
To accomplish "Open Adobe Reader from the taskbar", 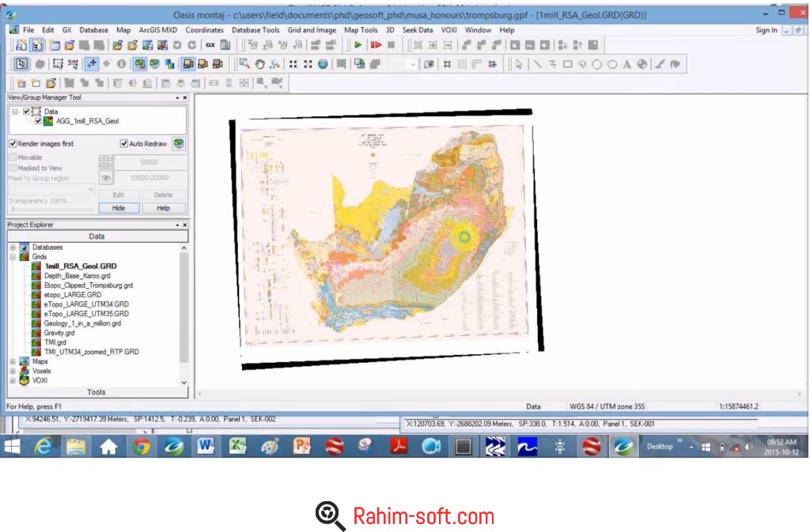I will (399, 447).
